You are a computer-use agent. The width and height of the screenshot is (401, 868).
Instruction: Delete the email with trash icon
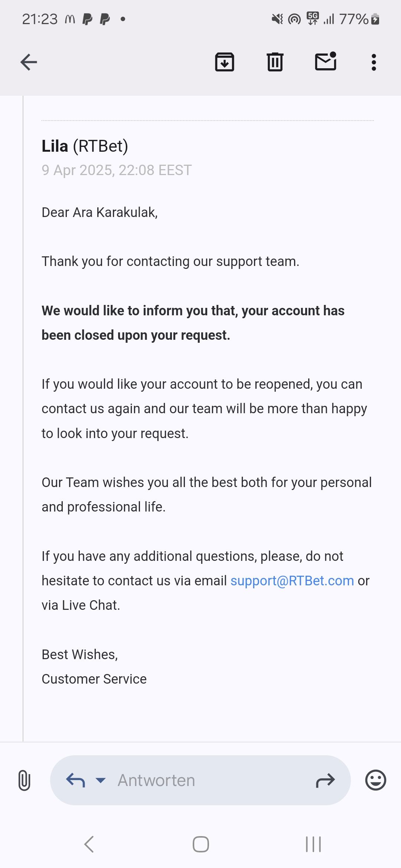click(x=275, y=62)
